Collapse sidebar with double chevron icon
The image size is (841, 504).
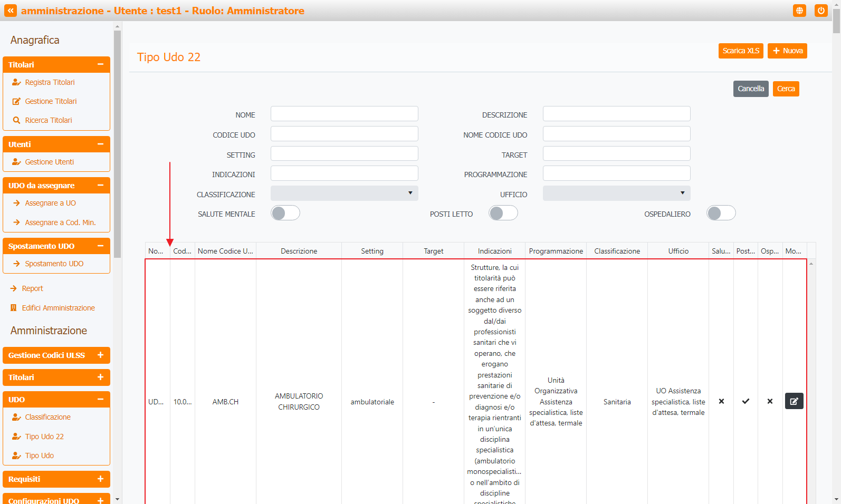click(x=11, y=11)
